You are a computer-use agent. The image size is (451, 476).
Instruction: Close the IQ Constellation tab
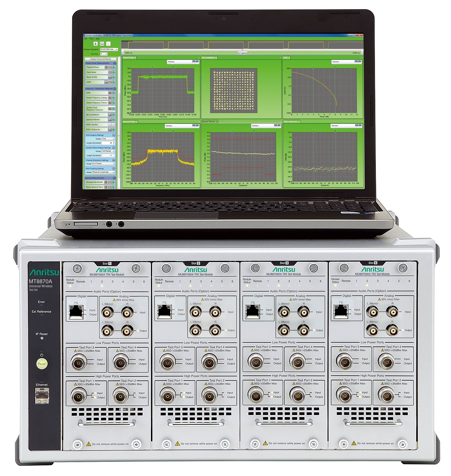point(216,58)
